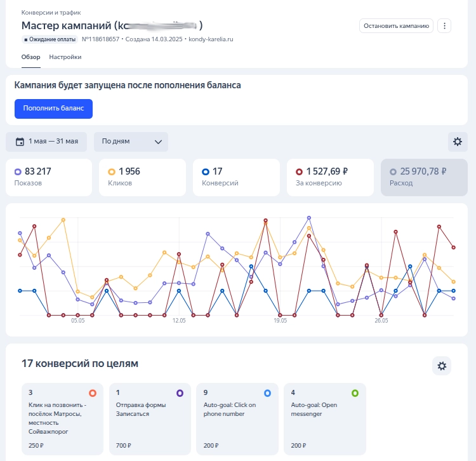Select the Конверсий metric card
This screenshot has height=461, width=476.
(235, 177)
